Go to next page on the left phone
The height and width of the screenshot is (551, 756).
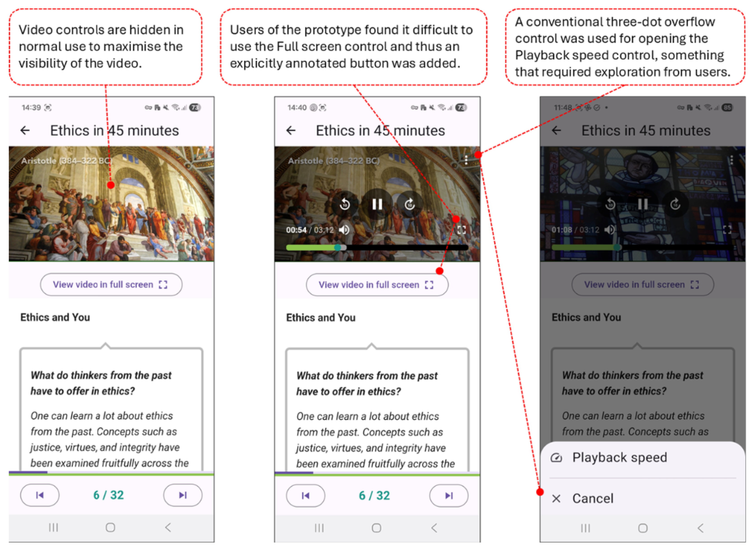183,495
